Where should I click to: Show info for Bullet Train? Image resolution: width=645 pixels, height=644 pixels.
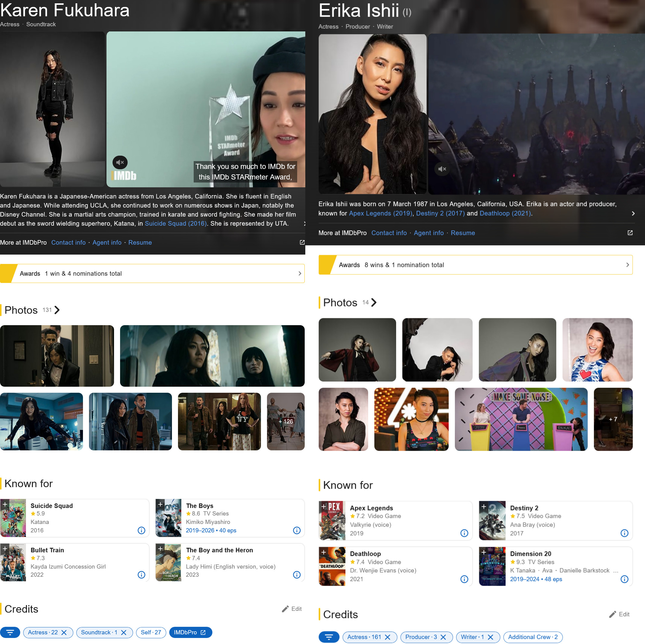(x=141, y=574)
